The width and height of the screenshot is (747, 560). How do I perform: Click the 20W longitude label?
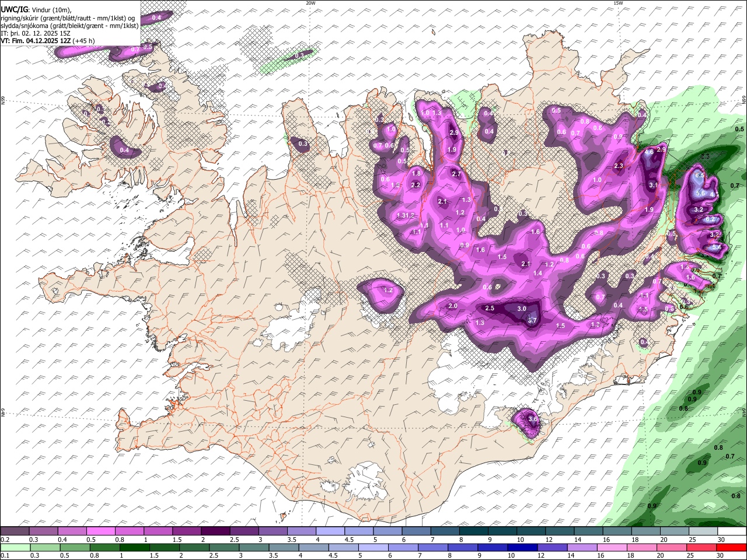point(310,3)
